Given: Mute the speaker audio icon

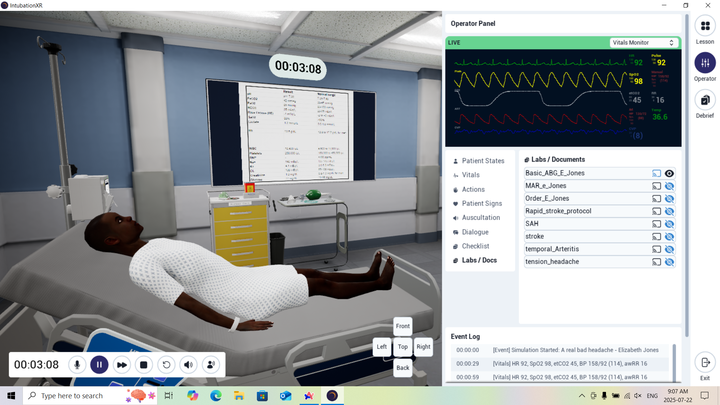Looking at the screenshot, I should (x=188, y=365).
